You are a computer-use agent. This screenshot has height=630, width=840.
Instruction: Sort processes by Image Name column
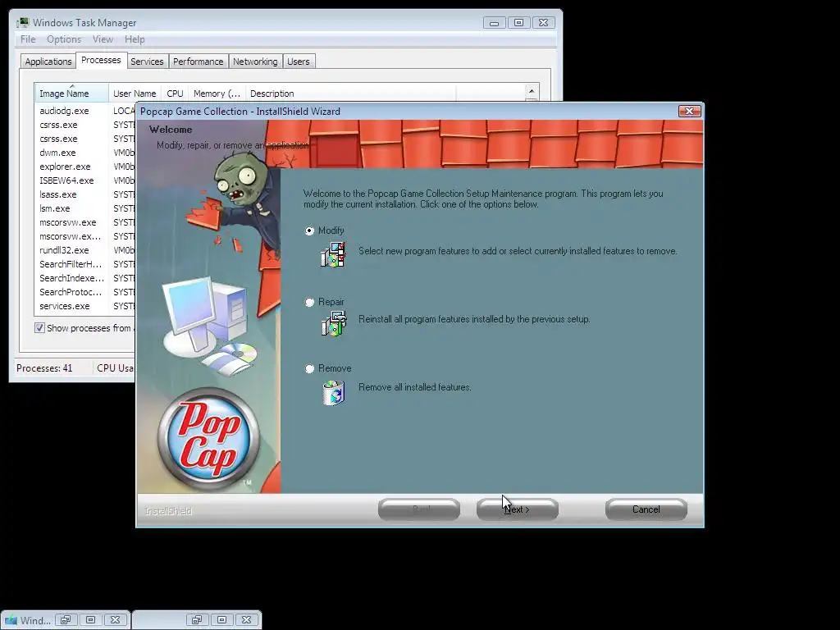[x=71, y=94]
